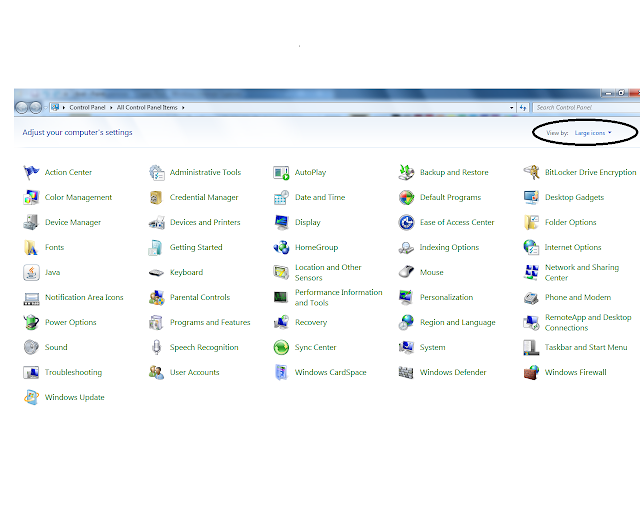Open the HomeGroup icon
The height and width of the screenshot is (512, 640).
[x=281, y=247]
